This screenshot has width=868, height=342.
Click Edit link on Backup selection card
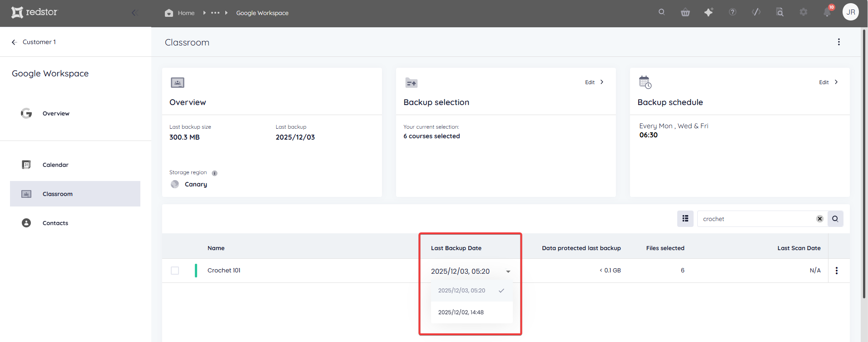click(590, 82)
